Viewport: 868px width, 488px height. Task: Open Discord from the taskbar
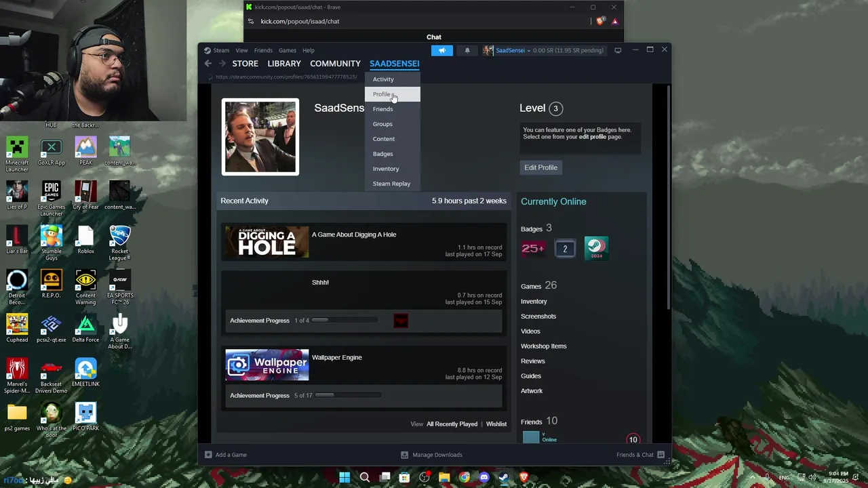[x=484, y=477]
